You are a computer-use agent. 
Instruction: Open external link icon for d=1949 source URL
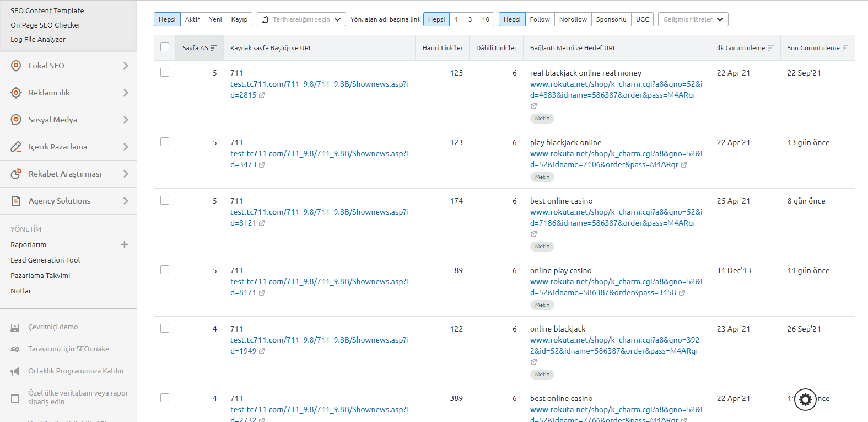pos(262,351)
